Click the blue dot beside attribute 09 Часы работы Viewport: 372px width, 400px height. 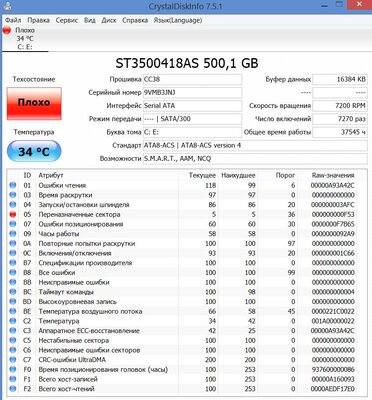pos(13,234)
